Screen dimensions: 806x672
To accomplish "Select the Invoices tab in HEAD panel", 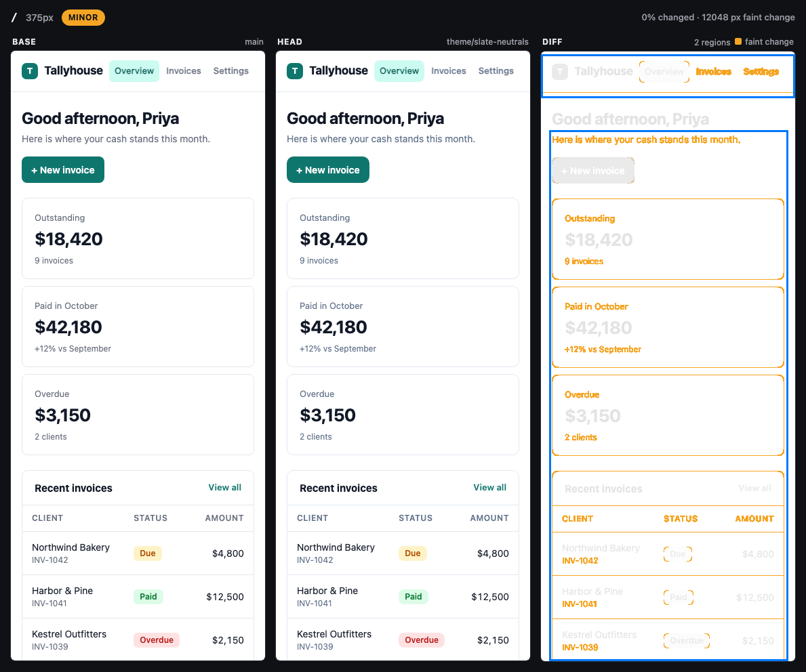I will 449,71.
